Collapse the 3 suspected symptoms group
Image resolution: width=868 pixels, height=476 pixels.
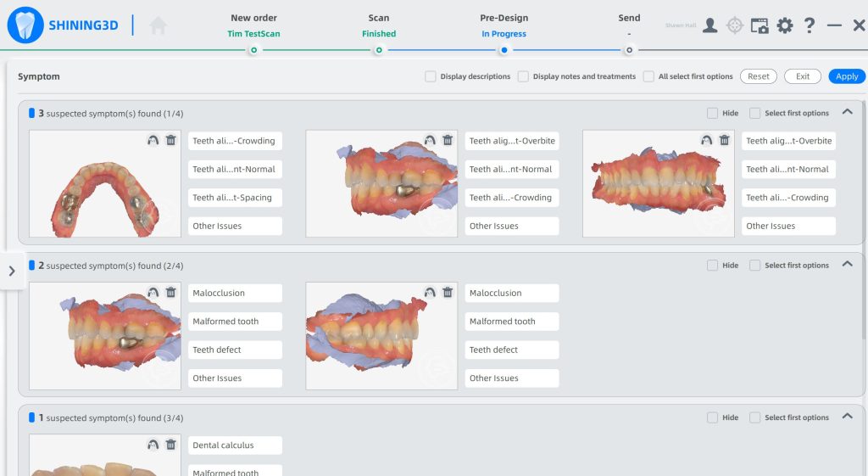[847, 112]
